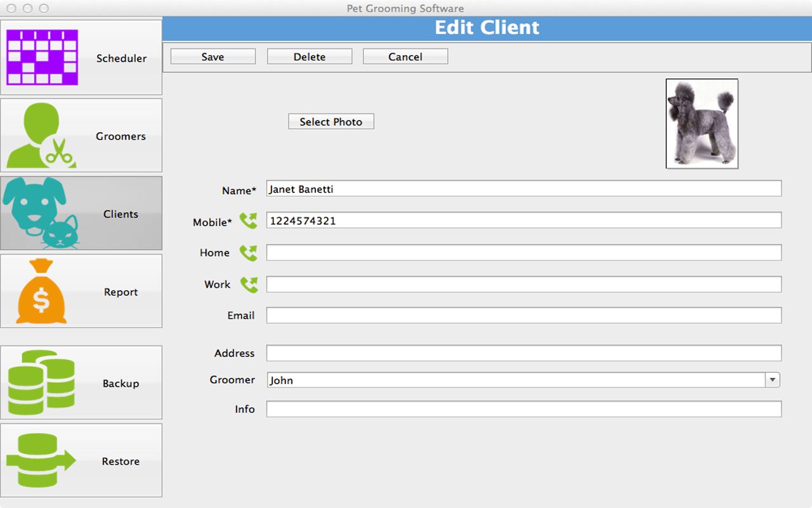Open the Scheduler calendar icon
Screen dimensions: 812x508
click(42, 57)
